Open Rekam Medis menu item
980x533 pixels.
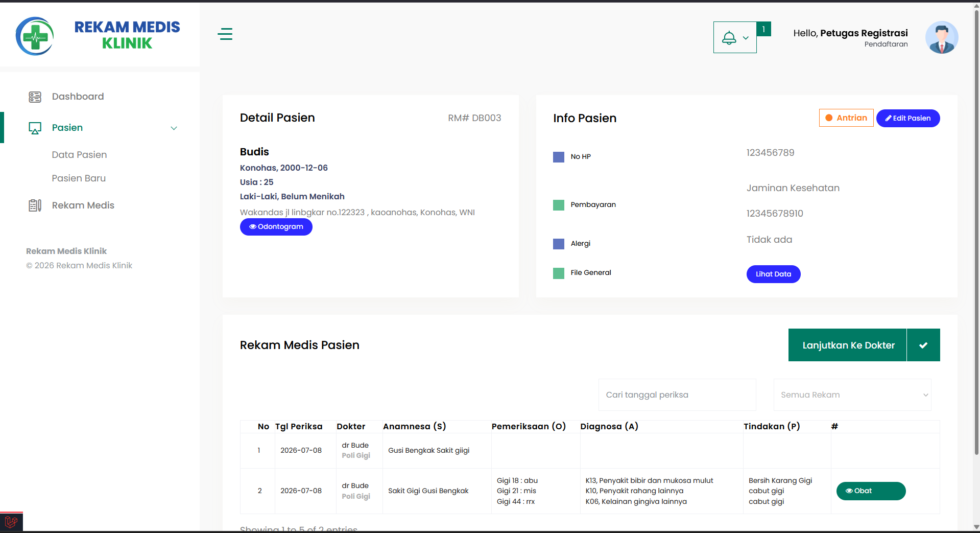click(83, 205)
